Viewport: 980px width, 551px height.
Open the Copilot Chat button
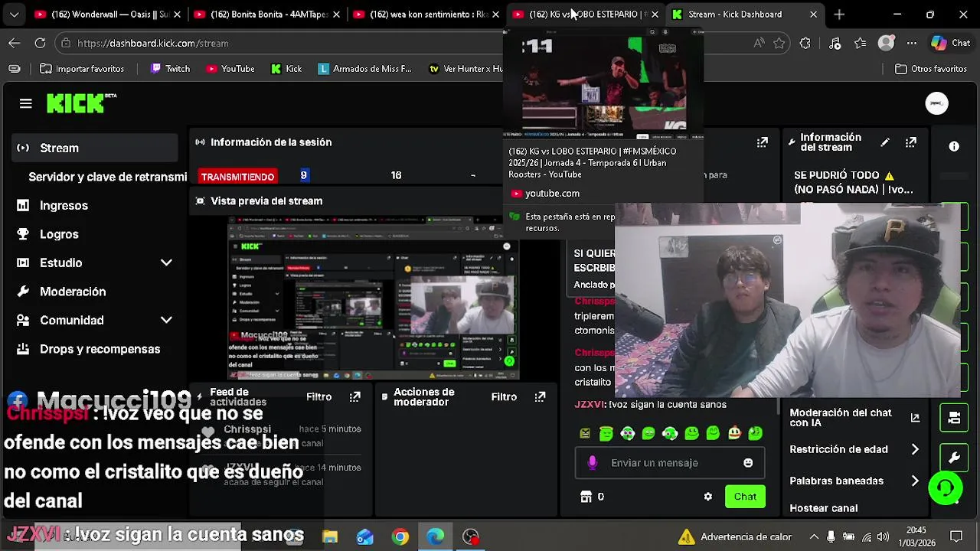coord(951,44)
